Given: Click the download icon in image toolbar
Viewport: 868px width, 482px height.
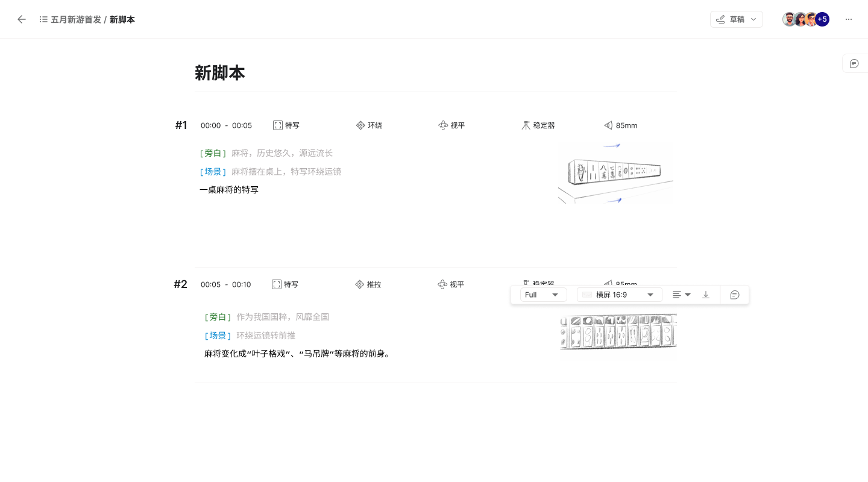Looking at the screenshot, I should tap(706, 295).
